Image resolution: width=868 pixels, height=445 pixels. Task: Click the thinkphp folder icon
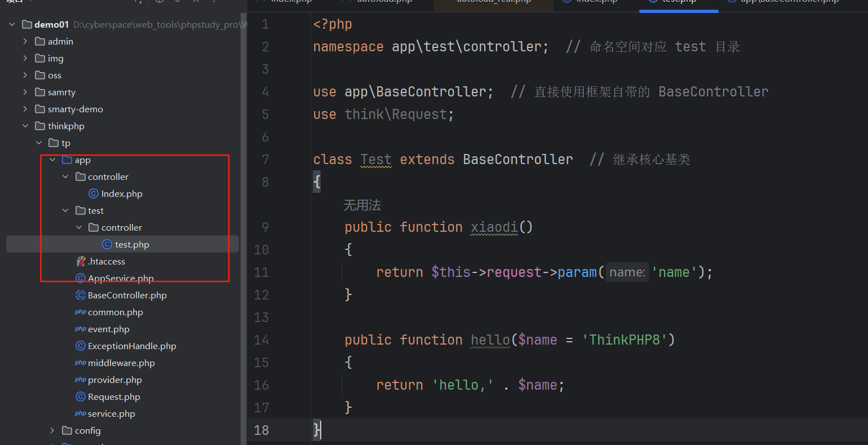(40, 126)
